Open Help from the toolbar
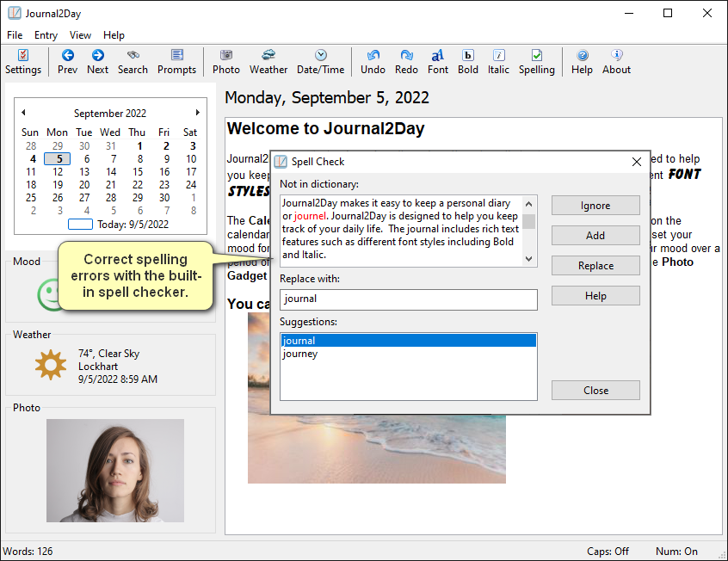728x561 pixels. pyautogui.click(x=582, y=62)
